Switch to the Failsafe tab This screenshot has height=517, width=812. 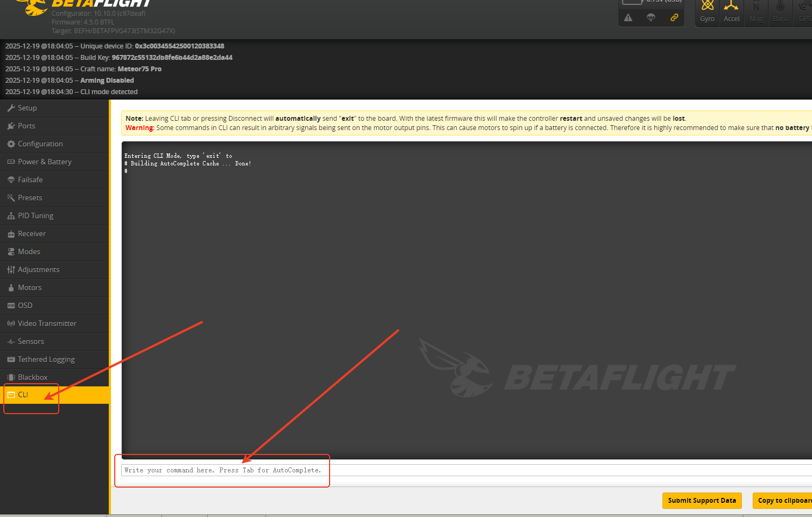(x=54, y=180)
